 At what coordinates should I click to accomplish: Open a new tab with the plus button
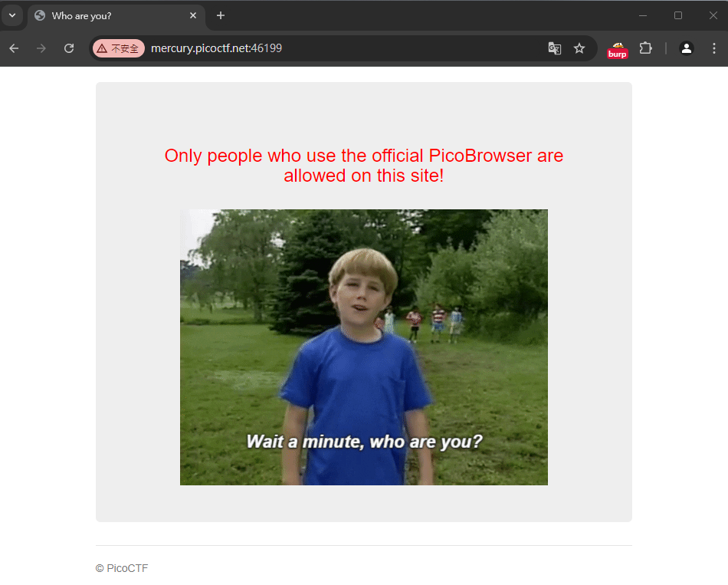pyautogui.click(x=221, y=16)
